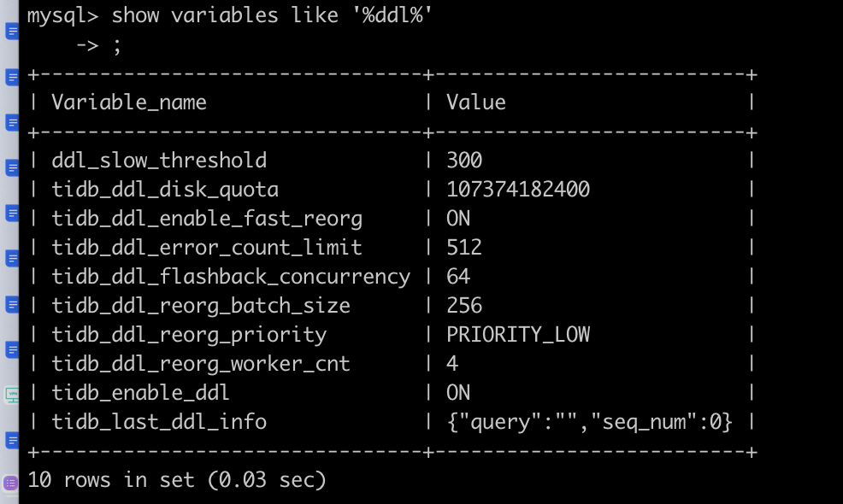Open blue document icon beside ddl_slow_threshold row
The width and height of the screenshot is (843, 504).
point(12,167)
